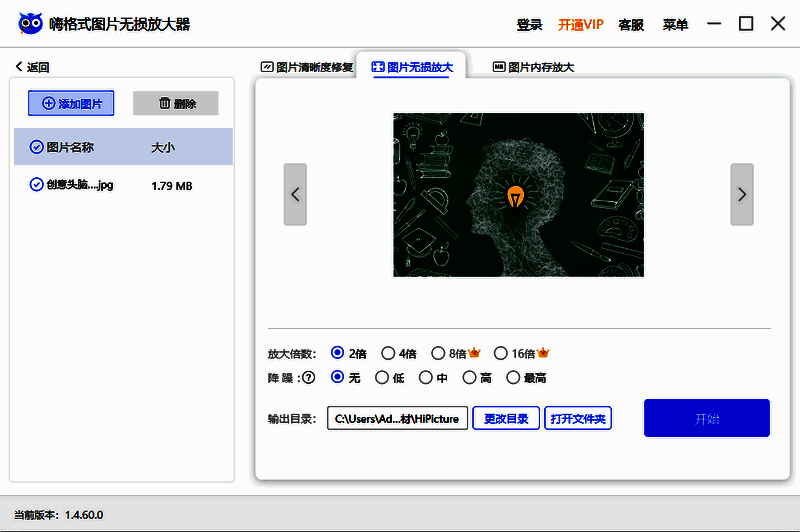
Task: Open the 登录 login link
Action: (529, 24)
